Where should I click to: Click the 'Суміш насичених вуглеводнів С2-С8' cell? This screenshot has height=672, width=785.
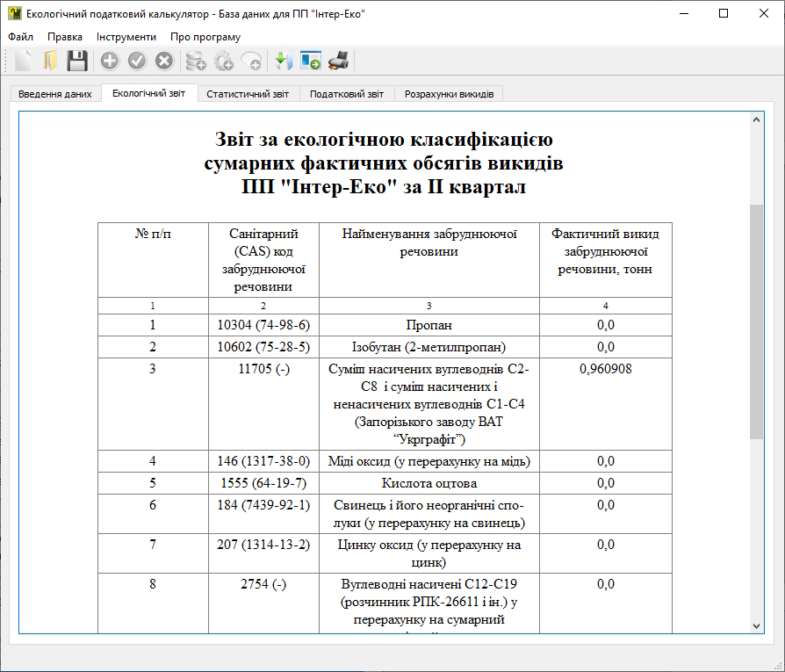click(x=429, y=404)
